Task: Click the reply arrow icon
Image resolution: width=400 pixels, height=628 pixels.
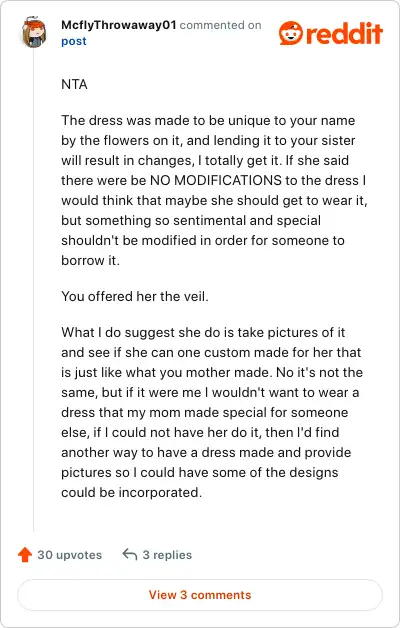Action: pyautogui.click(x=130, y=554)
